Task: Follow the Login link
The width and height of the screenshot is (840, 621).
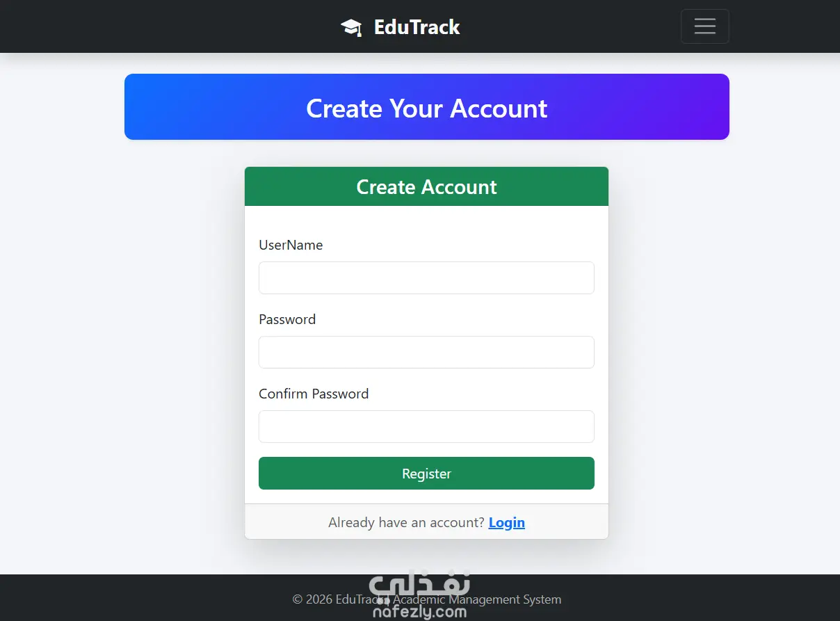Action: tap(507, 522)
